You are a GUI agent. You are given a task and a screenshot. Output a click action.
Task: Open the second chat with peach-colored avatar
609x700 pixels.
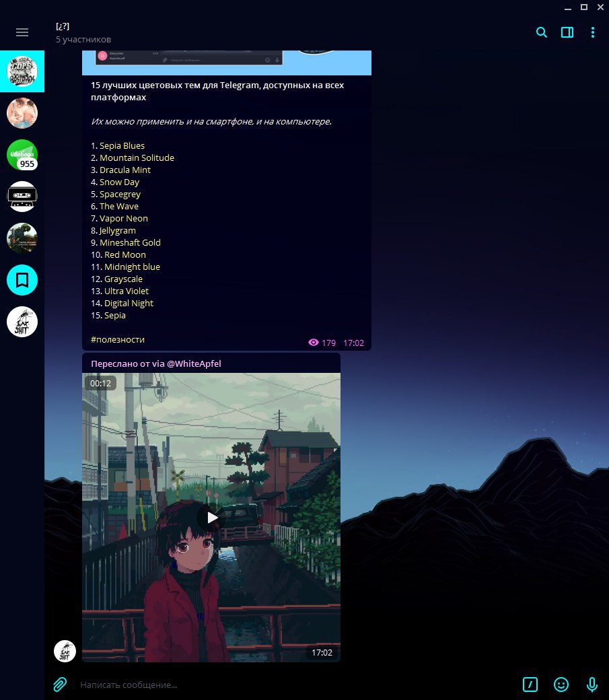(x=22, y=113)
